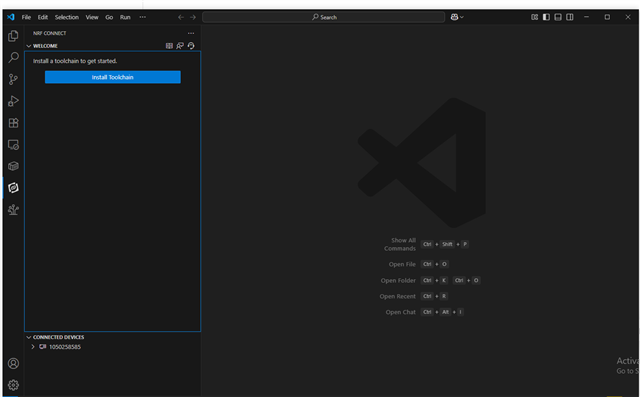The width and height of the screenshot is (640, 397).
Task: Collapse the WELCOME section
Action: [x=29, y=46]
